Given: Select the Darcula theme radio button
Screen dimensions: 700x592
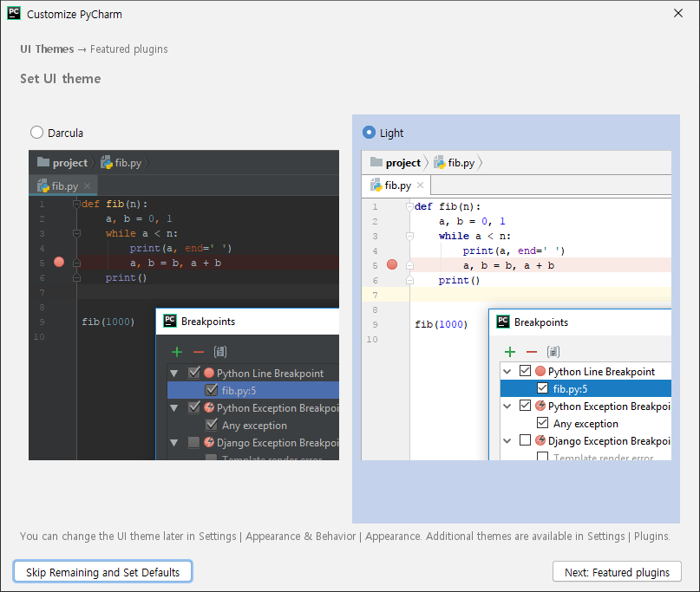Looking at the screenshot, I should (x=36, y=133).
